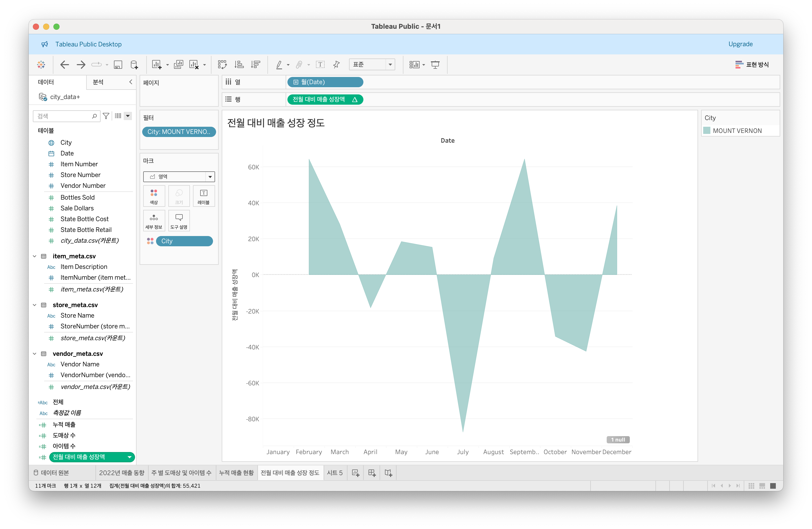
Task: Open the Color marks card button
Action: click(154, 196)
